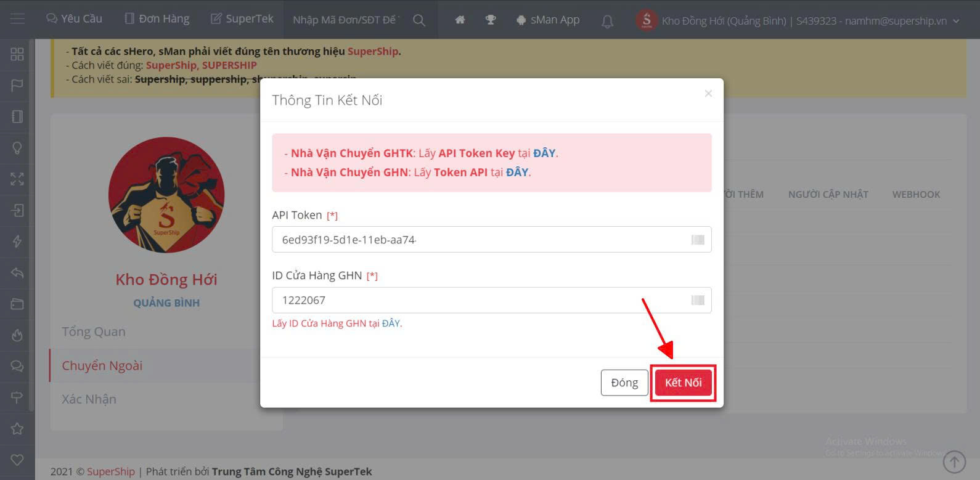Open the sMan App link

coord(548,20)
